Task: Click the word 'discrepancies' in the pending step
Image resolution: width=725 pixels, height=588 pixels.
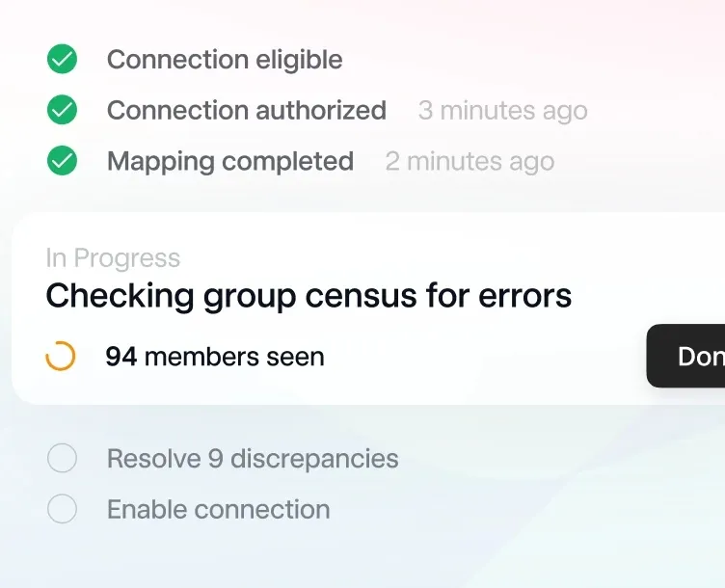Action: click(x=314, y=459)
